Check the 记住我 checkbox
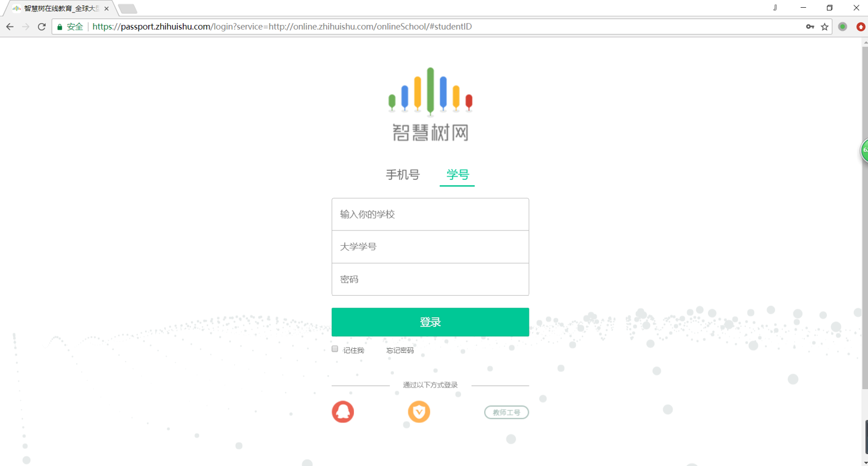The image size is (868, 466). tap(335, 349)
